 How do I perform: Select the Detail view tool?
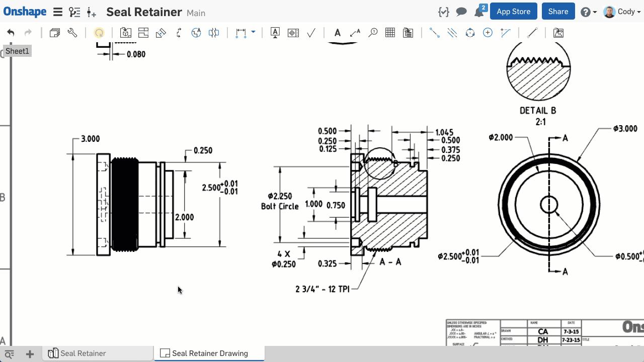(196, 33)
